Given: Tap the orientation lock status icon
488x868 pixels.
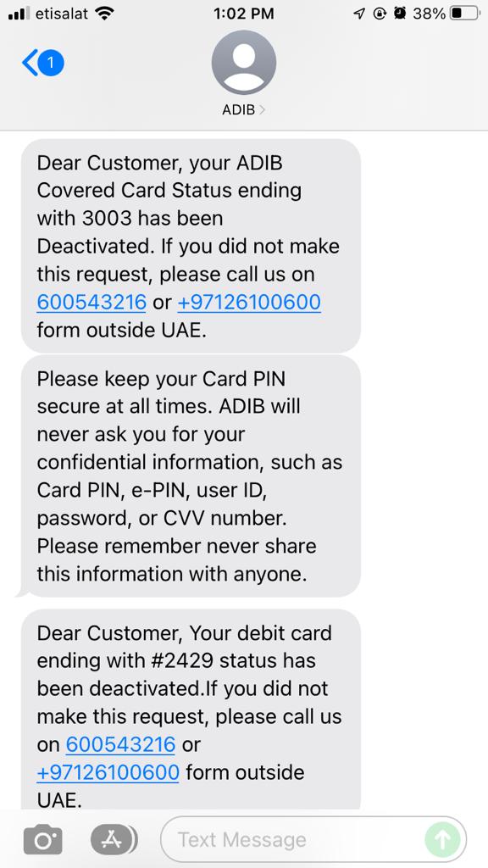Looking at the screenshot, I should [379, 14].
